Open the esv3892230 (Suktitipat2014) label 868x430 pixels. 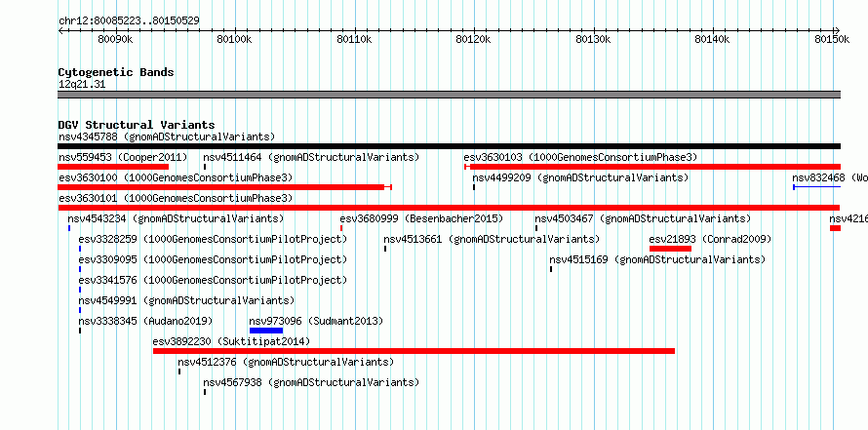[x=231, y=341]
